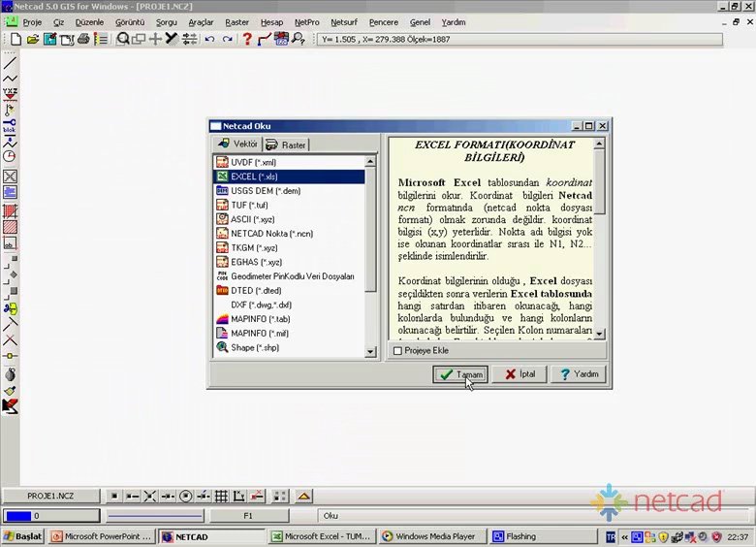756x547 pixels.
Task: Select UVDF (*.xml) format in list
Action: coord(289,162)
